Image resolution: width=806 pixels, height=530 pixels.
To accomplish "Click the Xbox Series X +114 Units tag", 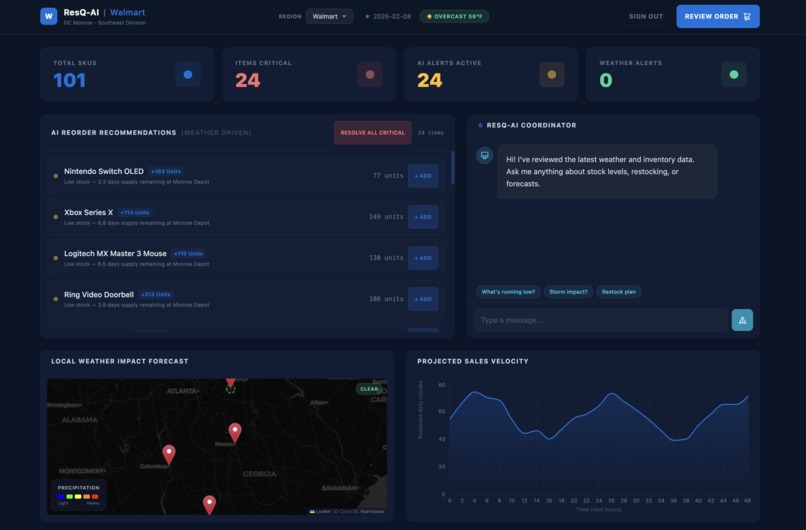I will 135,212.
